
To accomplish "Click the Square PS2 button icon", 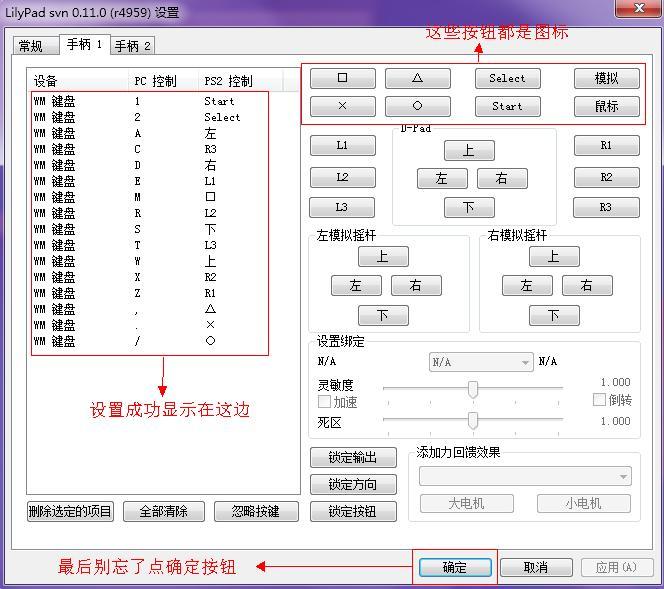I will click(343, 78).
